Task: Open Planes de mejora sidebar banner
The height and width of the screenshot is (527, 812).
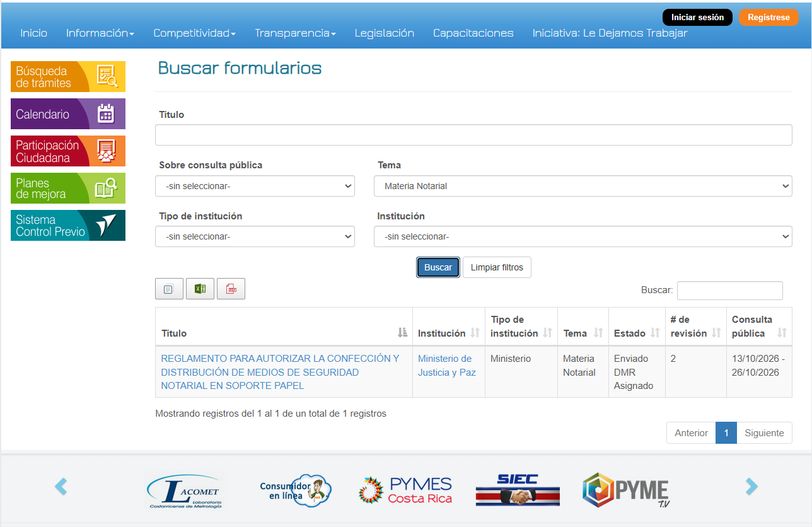Action: click(68, 188)
